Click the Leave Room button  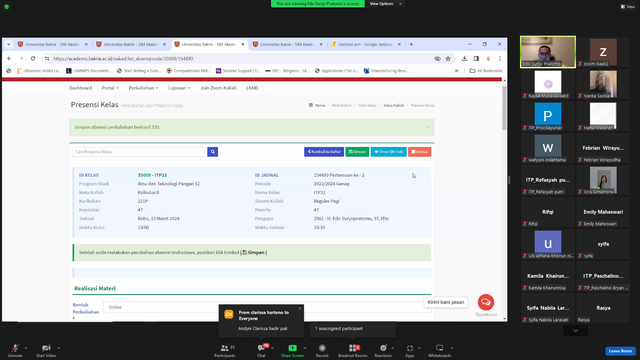620,351
